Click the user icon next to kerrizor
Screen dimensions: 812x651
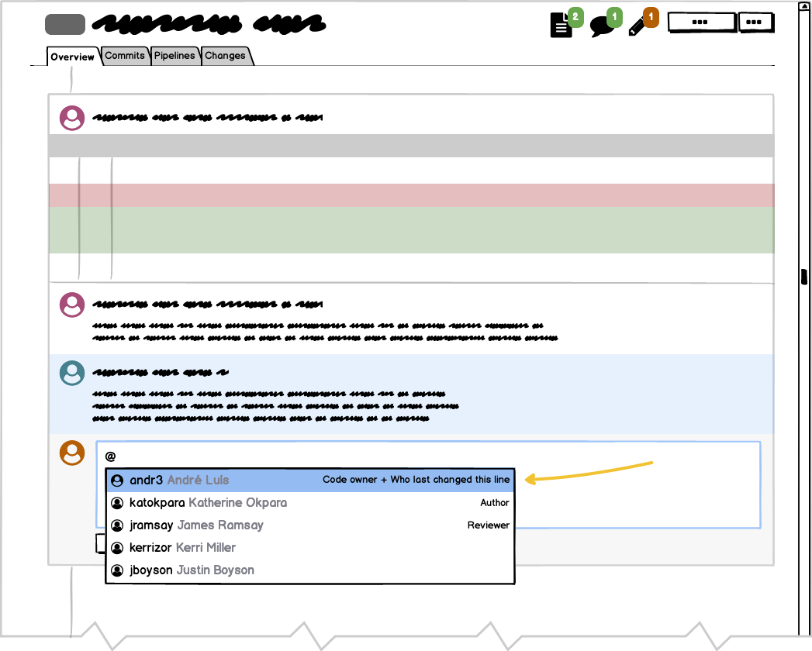pyautogui.click(x=117, y=548)
